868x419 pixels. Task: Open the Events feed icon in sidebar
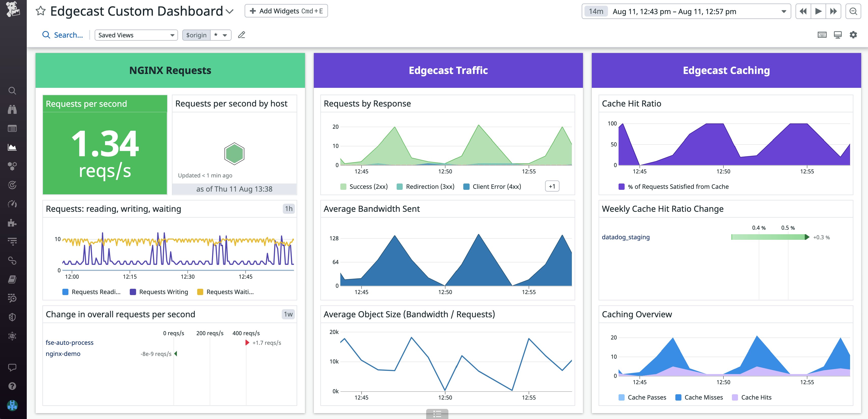12,128
